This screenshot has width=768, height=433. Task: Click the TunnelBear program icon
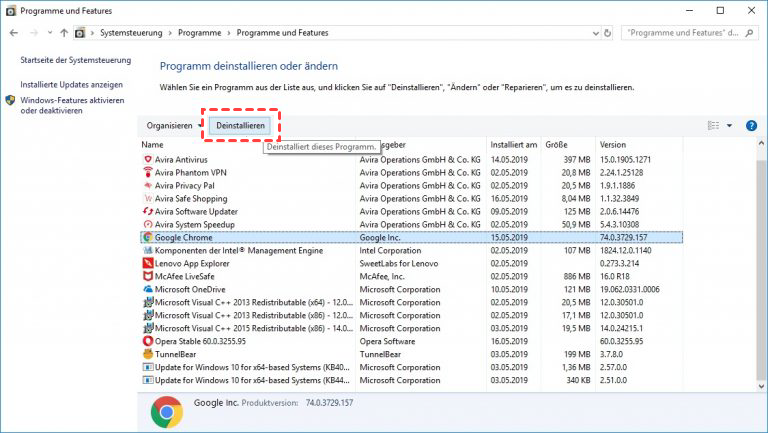pyautogui.click(x=148, y=354)
